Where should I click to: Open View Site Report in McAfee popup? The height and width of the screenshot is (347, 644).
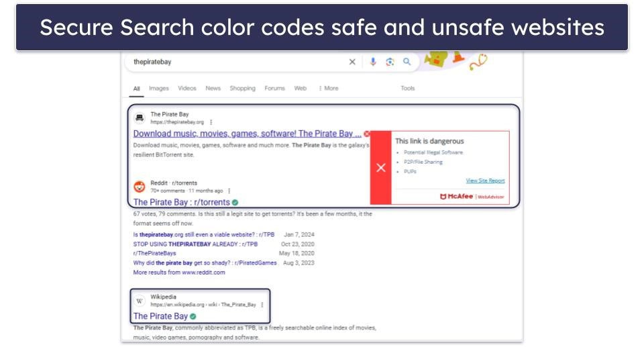[x=485, y=181]
